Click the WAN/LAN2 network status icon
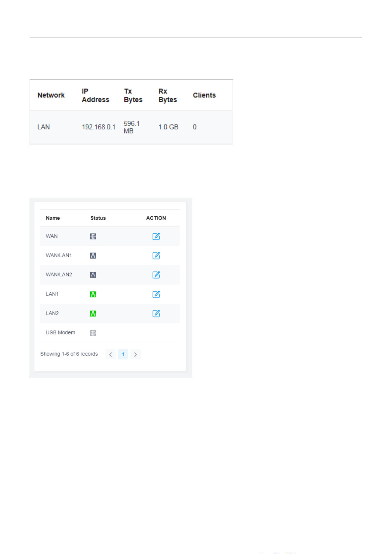 (x=93, y=275)
